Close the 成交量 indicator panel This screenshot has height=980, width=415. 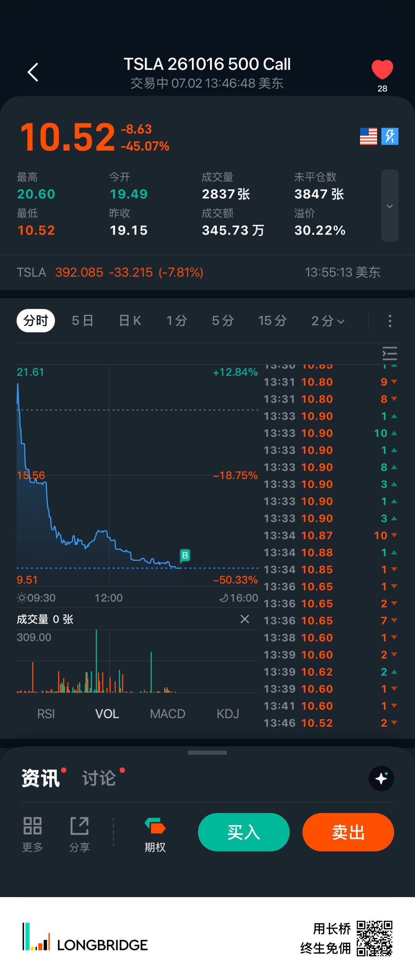coord(244,619)
